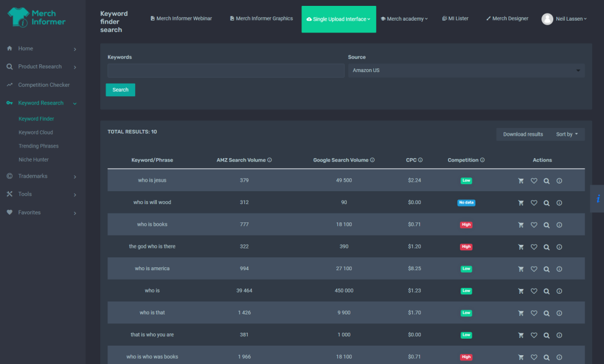Click the Download results button

(x=523, y=134)
